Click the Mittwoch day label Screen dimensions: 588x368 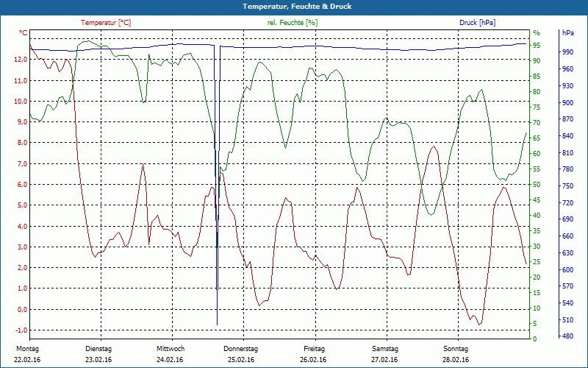point(171,349)
